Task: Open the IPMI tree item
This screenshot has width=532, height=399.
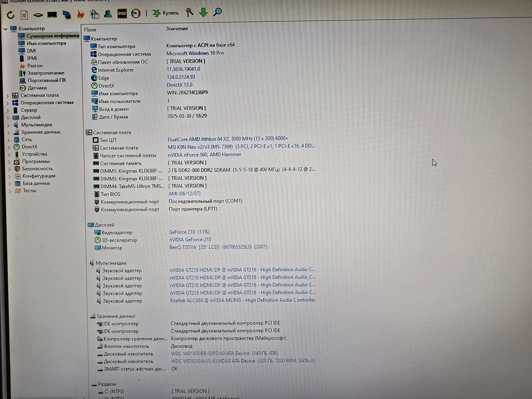Action: (x=32, y=58)
